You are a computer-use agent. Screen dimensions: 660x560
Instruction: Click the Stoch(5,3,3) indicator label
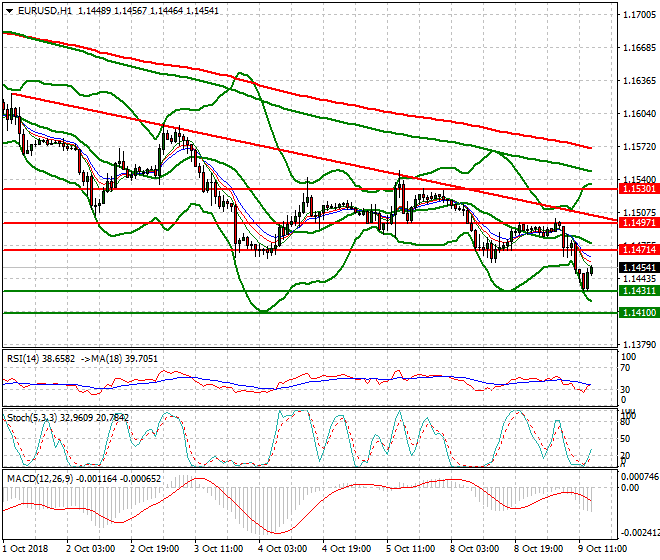pyautogui.click(x=32, y=418)
